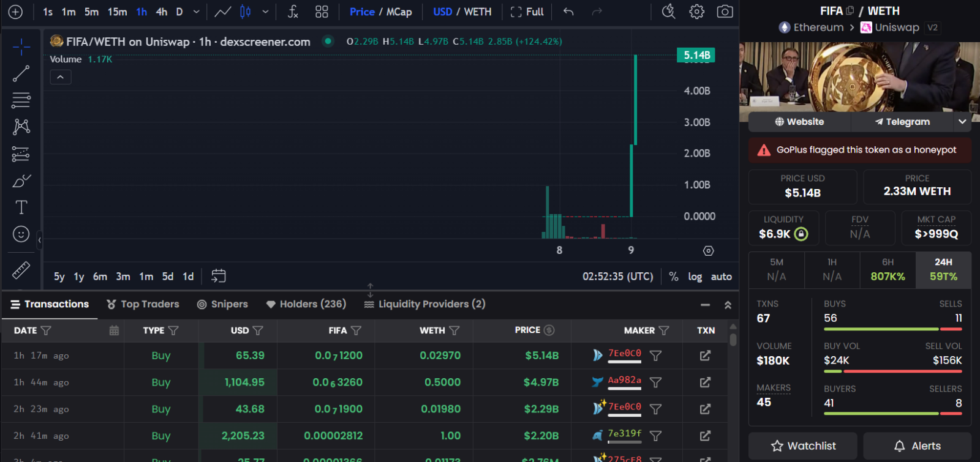Copy the FIFA token address icon
The width and height of the screenshot is (980, 462).
(850, 11)
